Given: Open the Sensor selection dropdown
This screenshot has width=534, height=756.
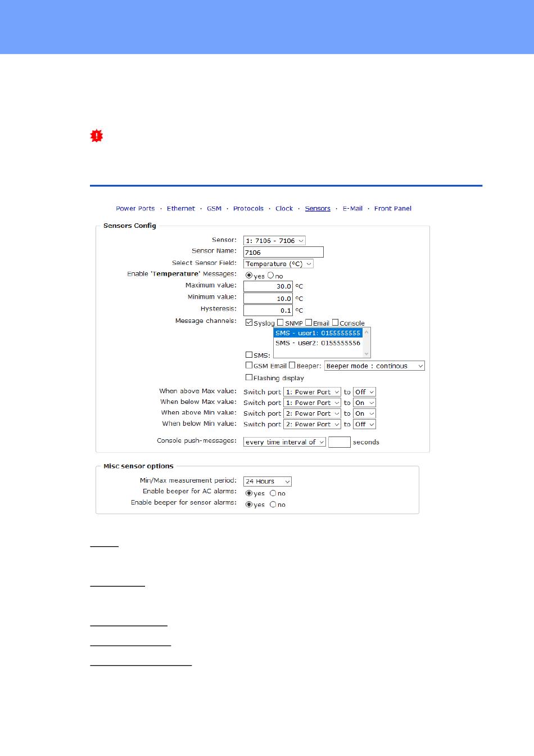Looking at the screenshot, I should pos(274,241).
